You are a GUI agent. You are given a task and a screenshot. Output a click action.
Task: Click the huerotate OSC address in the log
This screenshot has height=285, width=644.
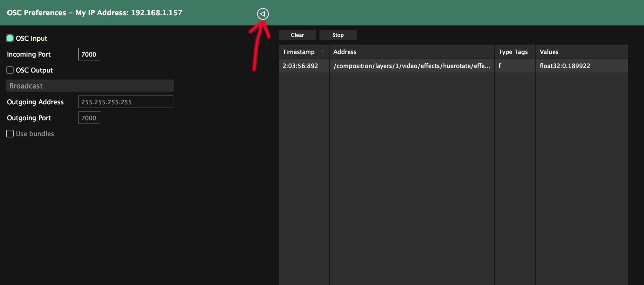click(412, 66)
